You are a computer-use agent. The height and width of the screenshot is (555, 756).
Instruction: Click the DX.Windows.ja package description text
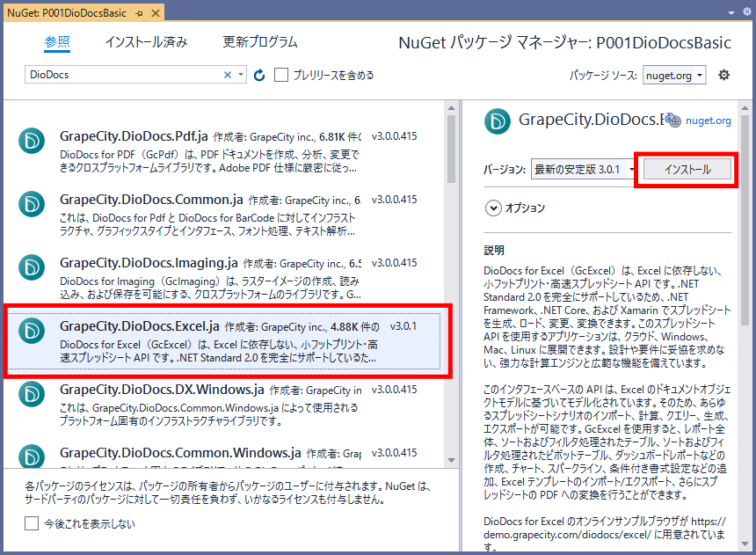click(208, 414)
